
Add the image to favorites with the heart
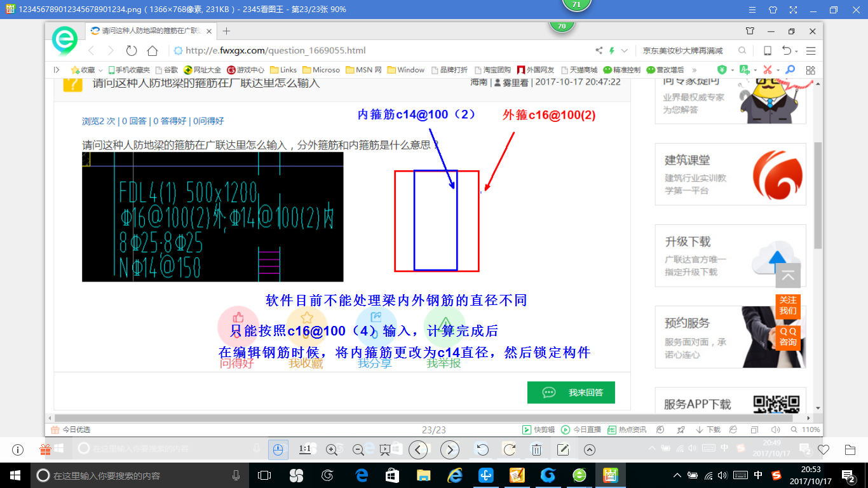824,450
